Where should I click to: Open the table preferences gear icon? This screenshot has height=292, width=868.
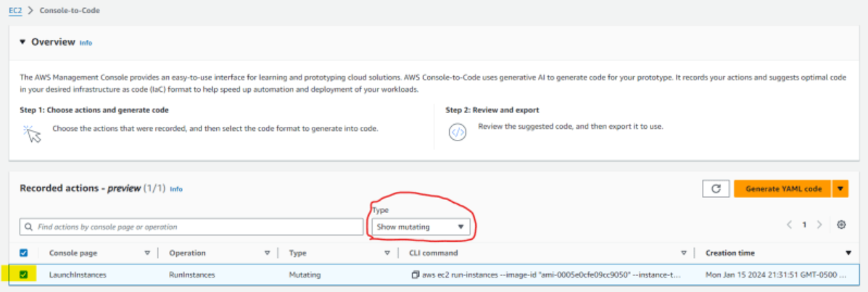point(841,225)
